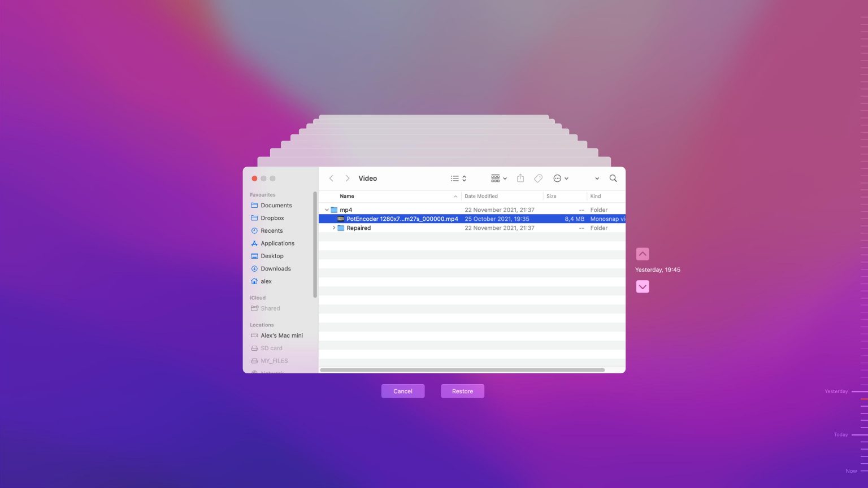868x488 pixels.
Task: Open the Documents folder in the sidebar
Action: (276, 205)
